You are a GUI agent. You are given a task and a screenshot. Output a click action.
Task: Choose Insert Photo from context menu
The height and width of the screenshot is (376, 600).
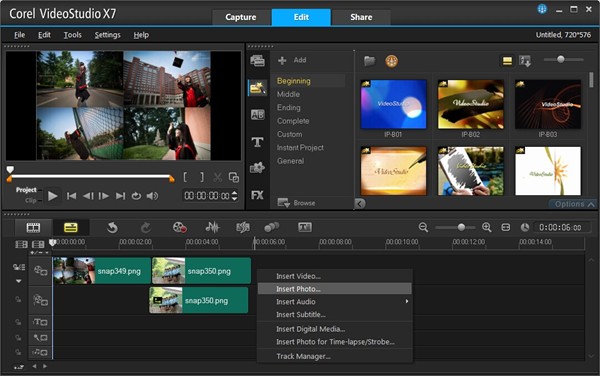point(334,289)
